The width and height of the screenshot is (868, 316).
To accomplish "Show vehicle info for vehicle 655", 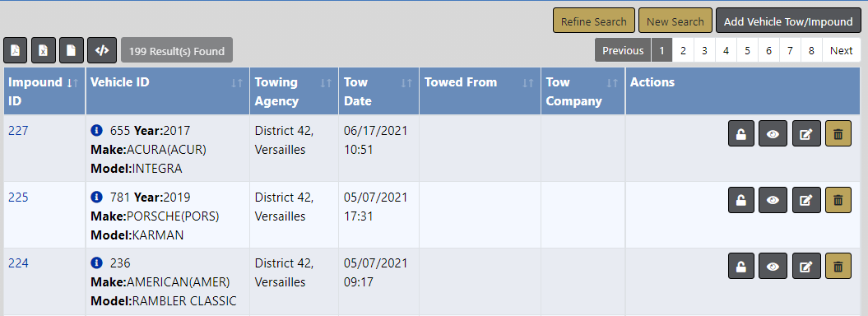I will click(96, 131).
